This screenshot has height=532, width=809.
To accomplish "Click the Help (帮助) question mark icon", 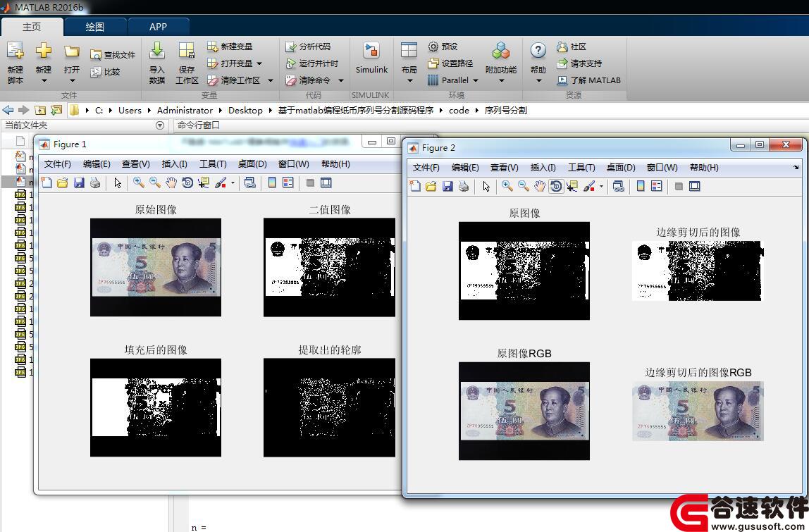I will (538, 51).
